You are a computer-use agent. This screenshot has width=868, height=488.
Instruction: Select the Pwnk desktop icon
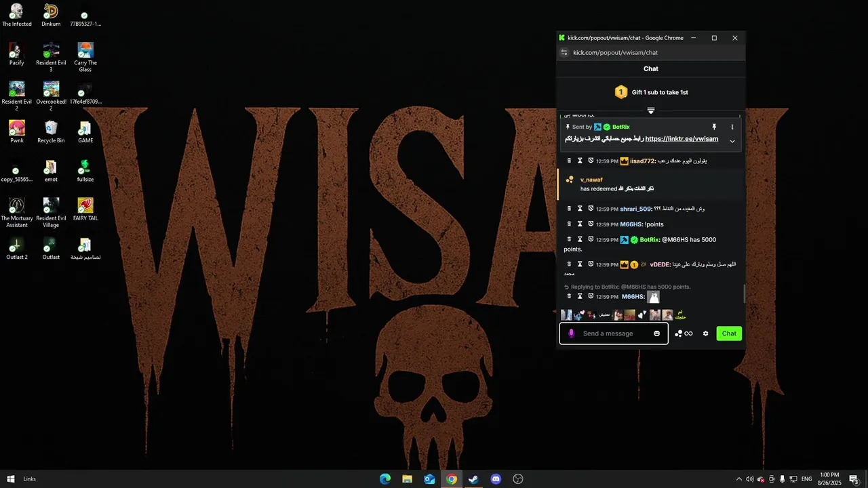[17, 132]
